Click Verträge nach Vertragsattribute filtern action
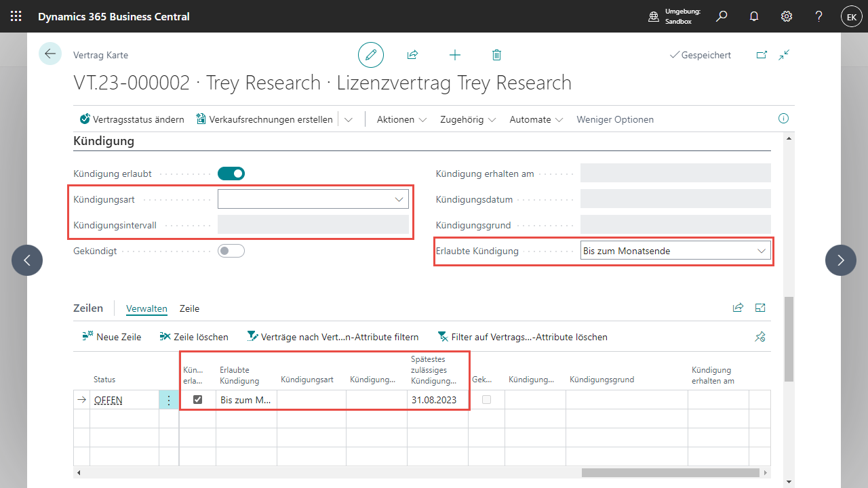This screenshot has height=488, width=868. point(333,337)
